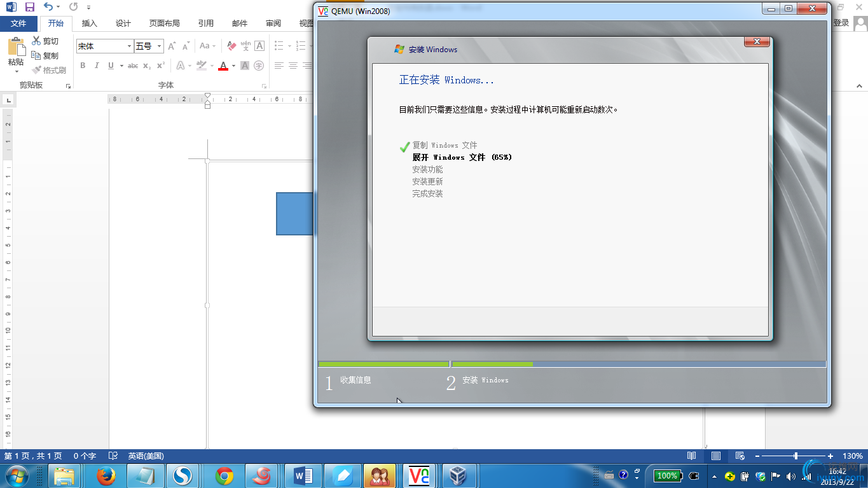The width and height of the screenshot is (868, 488).
Task: Apply subscript formatting
Action: 147,66
